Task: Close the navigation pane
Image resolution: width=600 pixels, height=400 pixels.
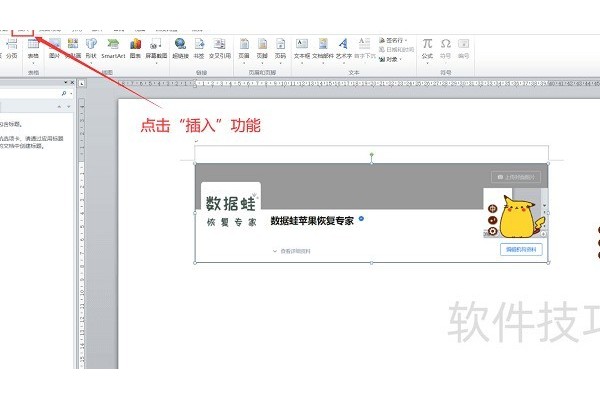Action: [72, 82]
